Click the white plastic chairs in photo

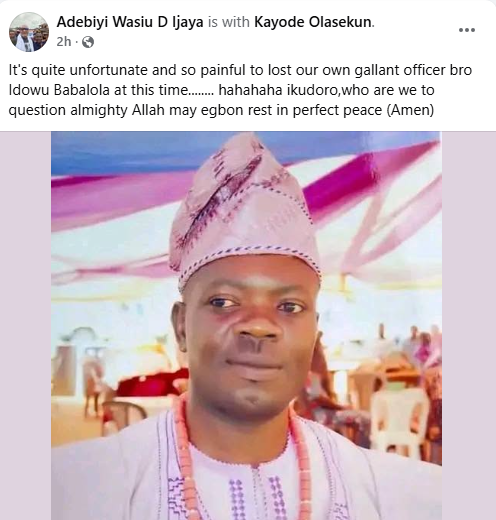(400, 417)
